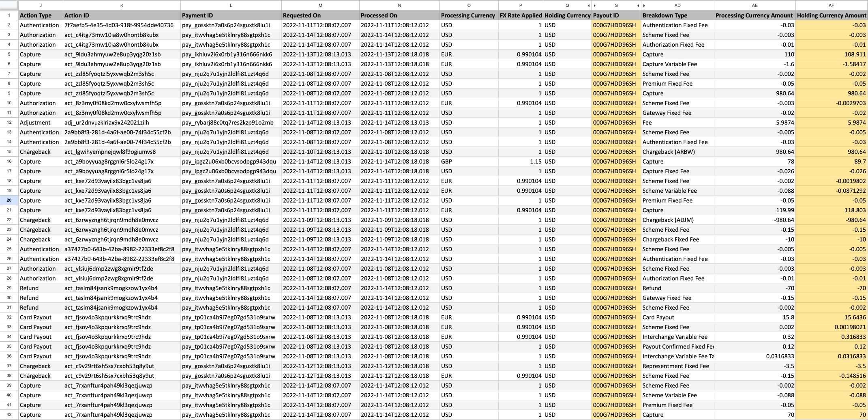Click the select-all box in top-left corner

[9, 5]
